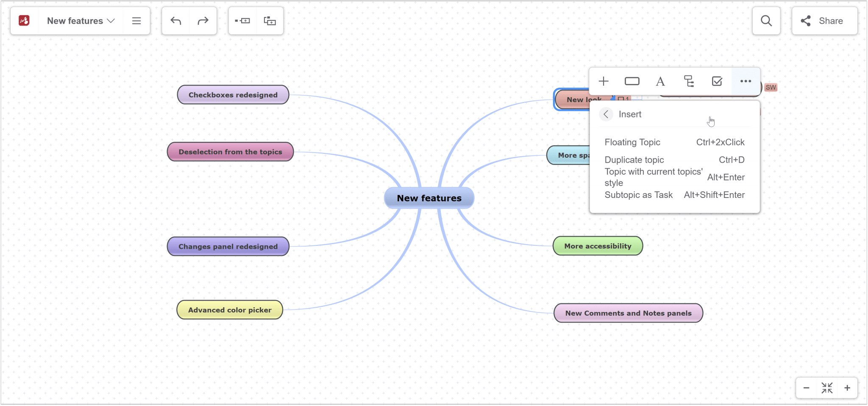This screenshot has width=868, height=406.
Task: Open more options with the ellipsis icon
Action: coord(745,81)
